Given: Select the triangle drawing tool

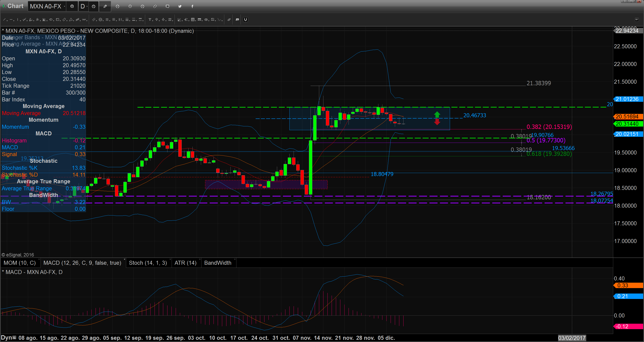Looking at the screenshot, I should [71, 20].
